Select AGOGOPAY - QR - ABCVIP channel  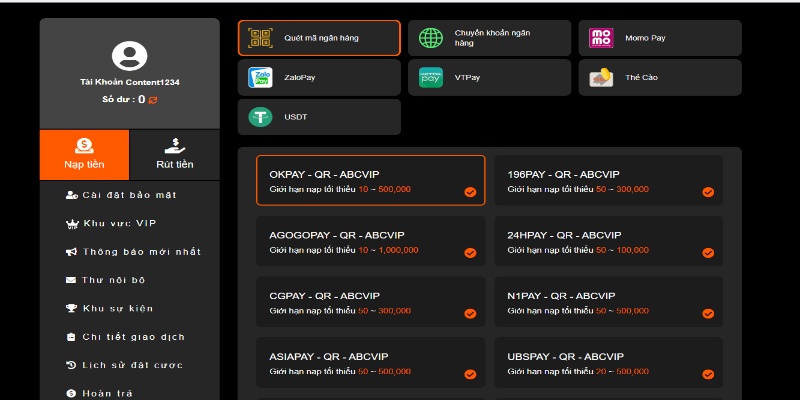[370, 241]
